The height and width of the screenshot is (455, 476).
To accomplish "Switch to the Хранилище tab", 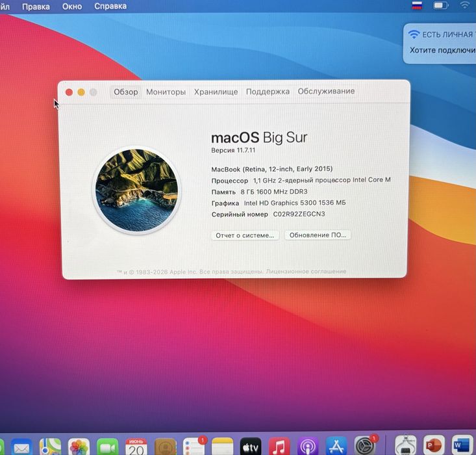I will click(216, 92).
